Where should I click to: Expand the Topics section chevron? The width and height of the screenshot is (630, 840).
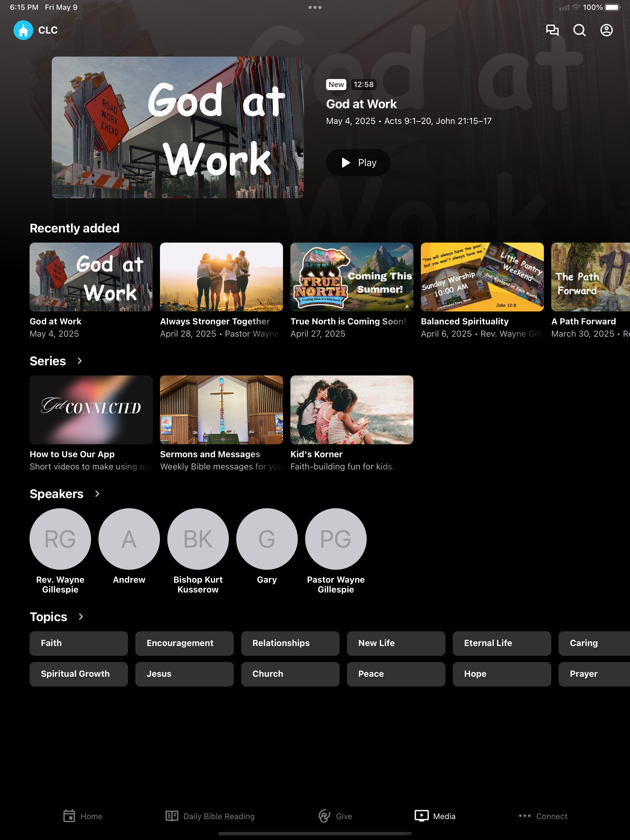click(x=81, y=617)
